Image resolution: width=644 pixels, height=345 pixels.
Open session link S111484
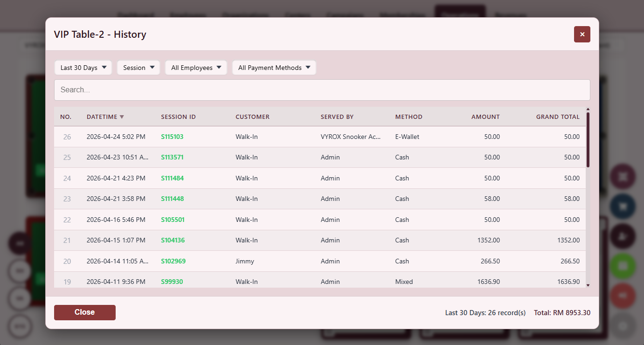172,179
